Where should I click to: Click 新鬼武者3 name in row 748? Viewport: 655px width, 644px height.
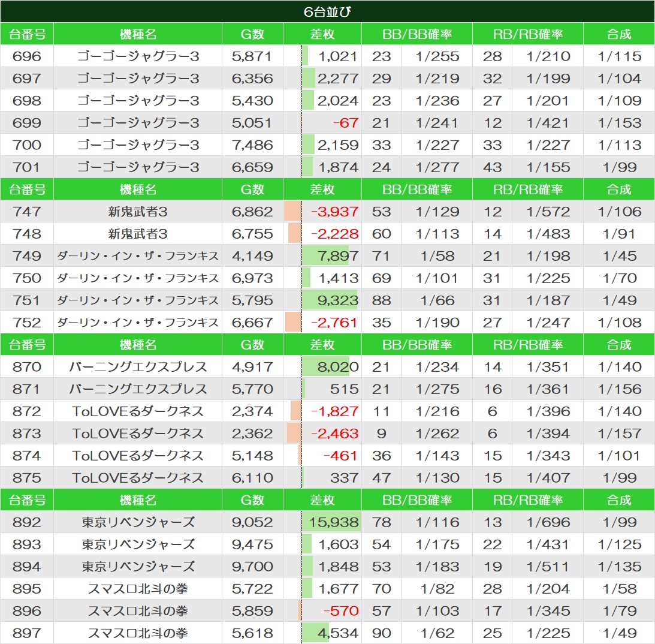138,234
